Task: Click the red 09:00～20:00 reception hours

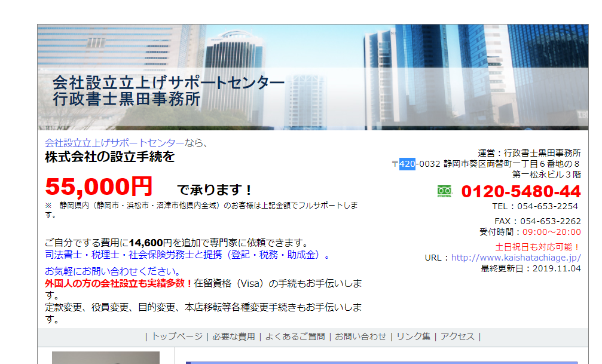Action: click(x=551, y=232)
